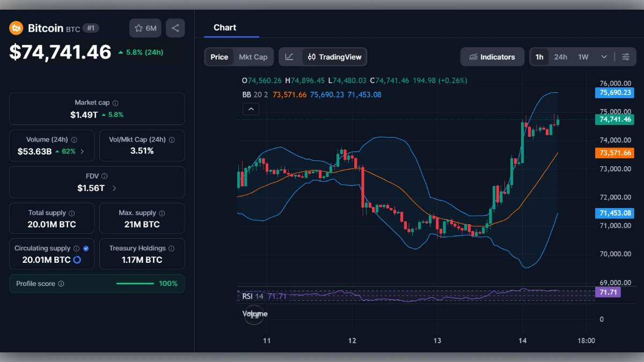Open the timeframe dropdown chevron
The image size is (644, 362).
[x=603, y=56]
